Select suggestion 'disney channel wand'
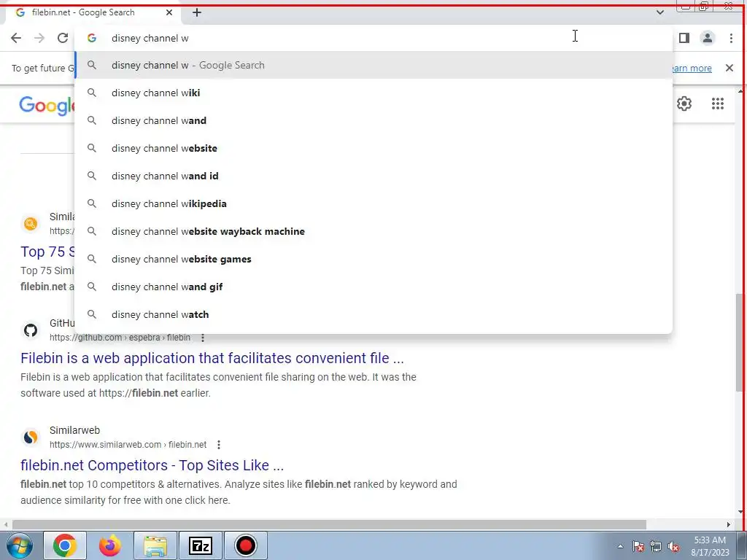Image resolution: width=747 pixels, height=560 pixels. point(374,120)
